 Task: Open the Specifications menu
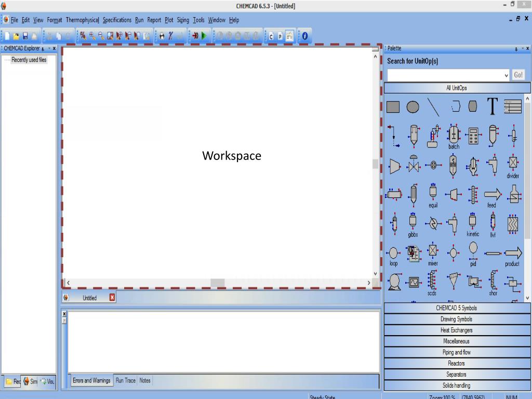117,20
